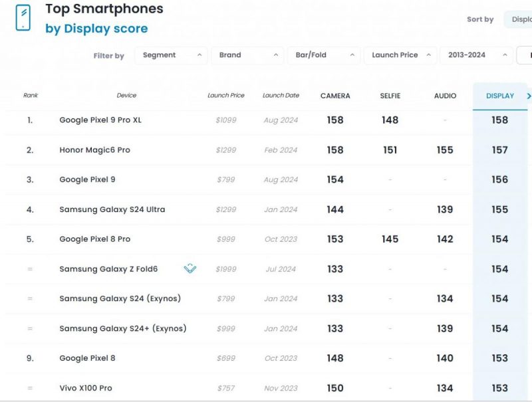The image size is (532, 402).
Task: Click the smartphone icon beside the title
Action: [x=23, y=17]
